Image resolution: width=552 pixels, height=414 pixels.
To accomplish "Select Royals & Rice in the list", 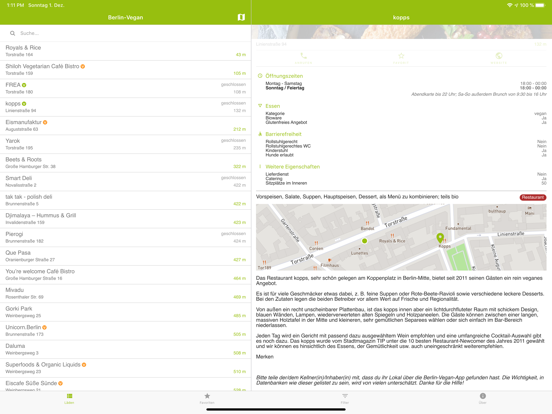I will tap(125, 51).
